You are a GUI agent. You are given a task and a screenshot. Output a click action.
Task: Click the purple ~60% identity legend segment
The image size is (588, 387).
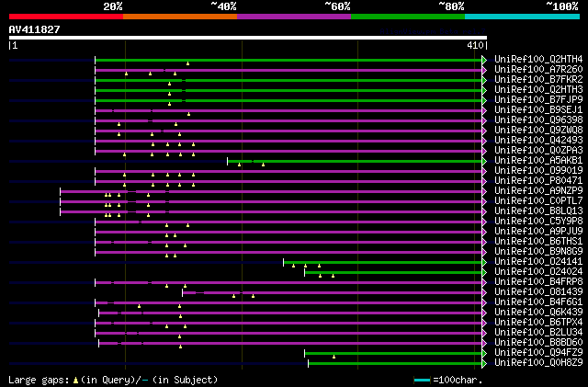pos(294,17)
